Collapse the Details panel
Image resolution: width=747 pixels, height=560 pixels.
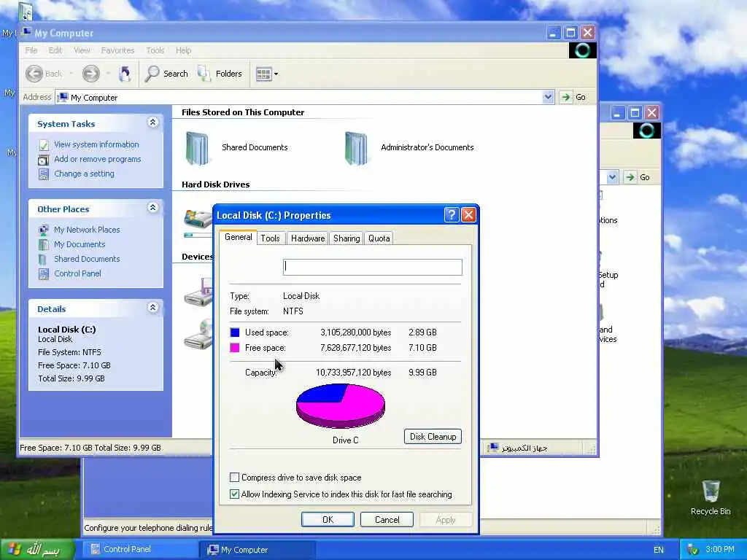click(x=153, y=308)
